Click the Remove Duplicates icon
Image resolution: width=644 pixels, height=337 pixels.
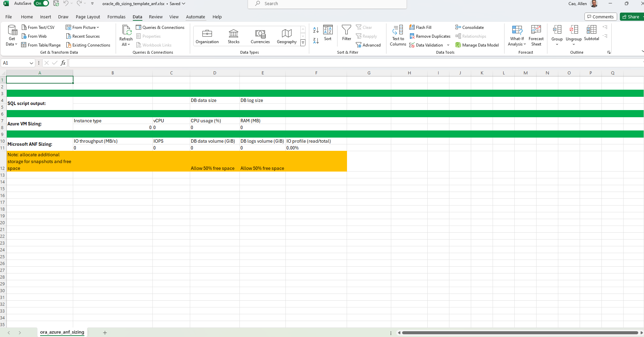[412, 36]
